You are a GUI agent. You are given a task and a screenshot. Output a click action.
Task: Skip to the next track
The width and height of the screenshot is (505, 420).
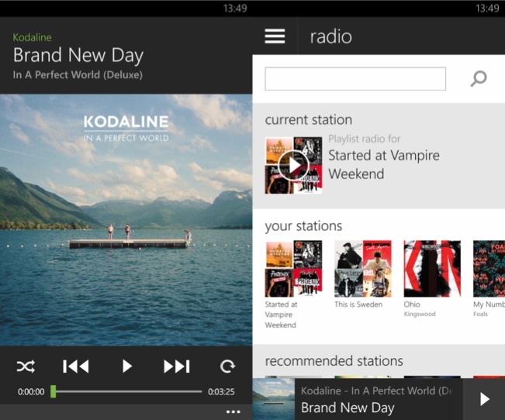coord(177,367)
